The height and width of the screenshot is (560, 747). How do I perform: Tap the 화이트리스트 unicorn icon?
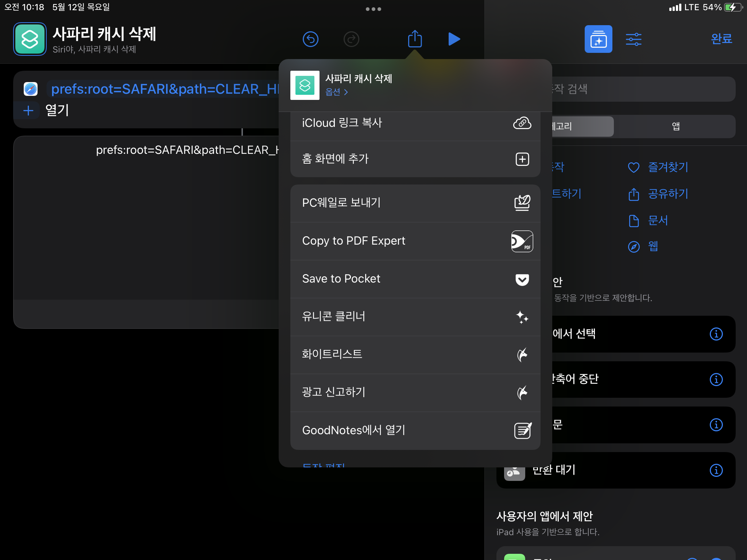pos(522,355)
